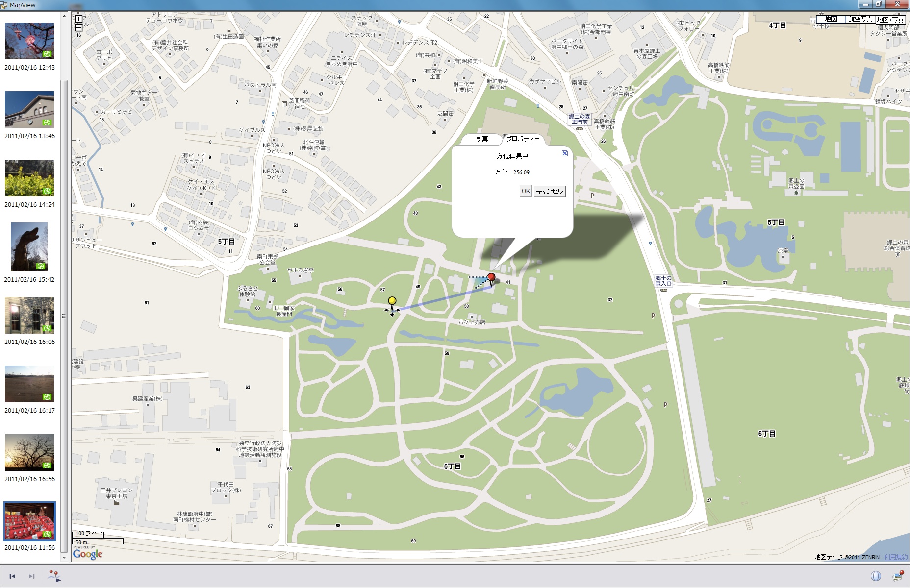Viewport: 910px width, 588px height.
Task: Switch map type to 地図
Action: coord(831,19)
